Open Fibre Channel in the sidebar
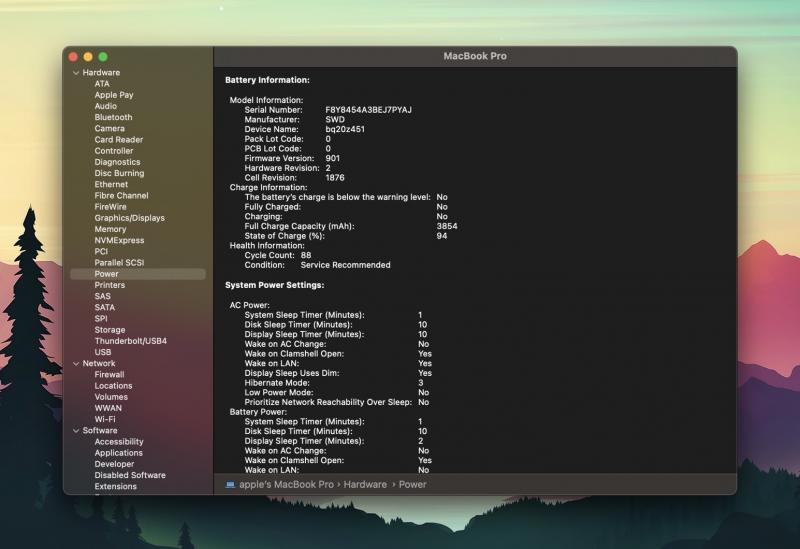 121,196
